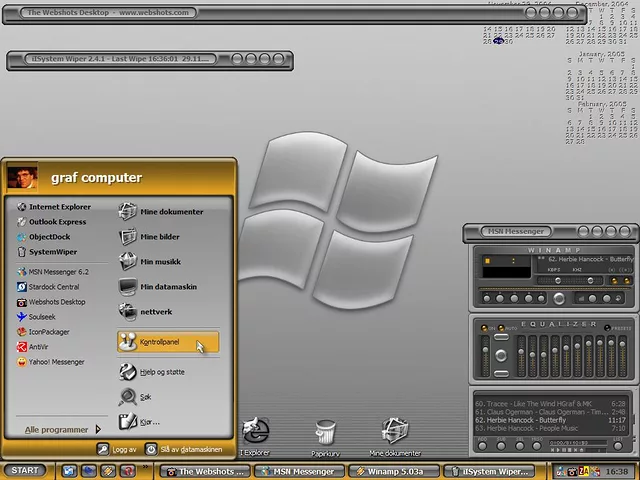640x480 pixels.
Task: Open MSN Messenger 6.2 entry
Action: pyautogui.click(x=52, y=272)
